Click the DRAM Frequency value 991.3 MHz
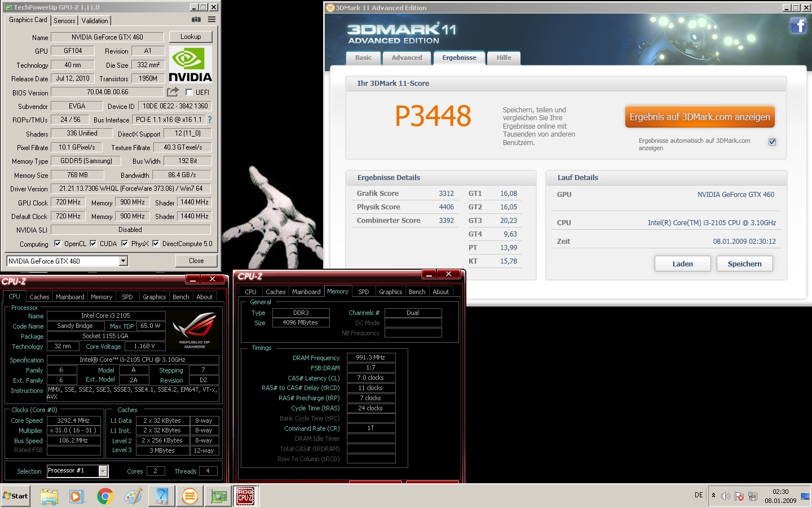The height and width of the screenshot is (508, 812). pos(371,357)
